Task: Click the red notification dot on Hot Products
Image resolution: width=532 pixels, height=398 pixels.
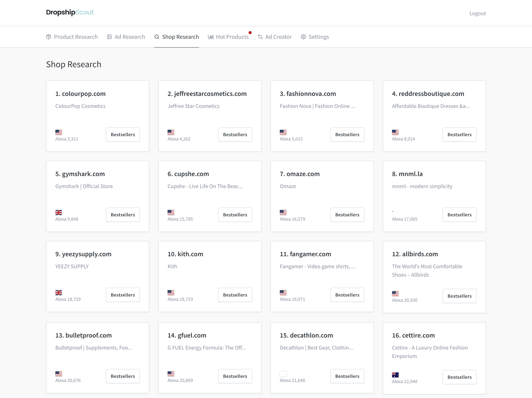Action: [x=250, y=33]
